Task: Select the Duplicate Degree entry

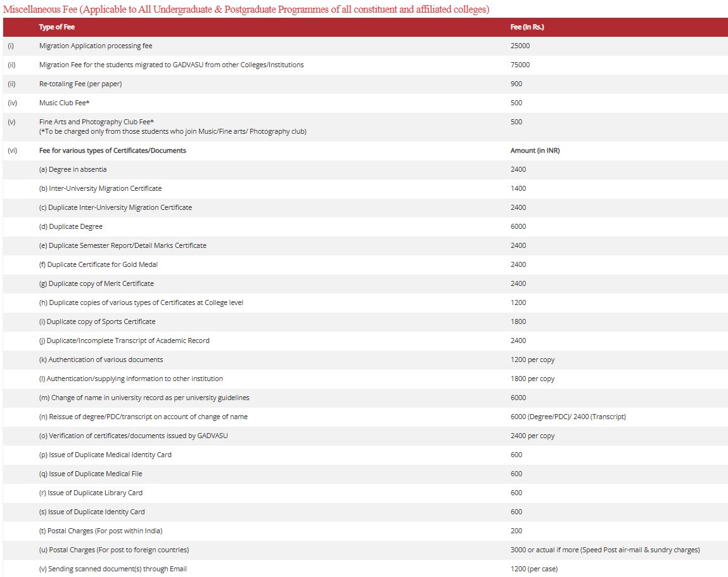Action: [71, 227]
